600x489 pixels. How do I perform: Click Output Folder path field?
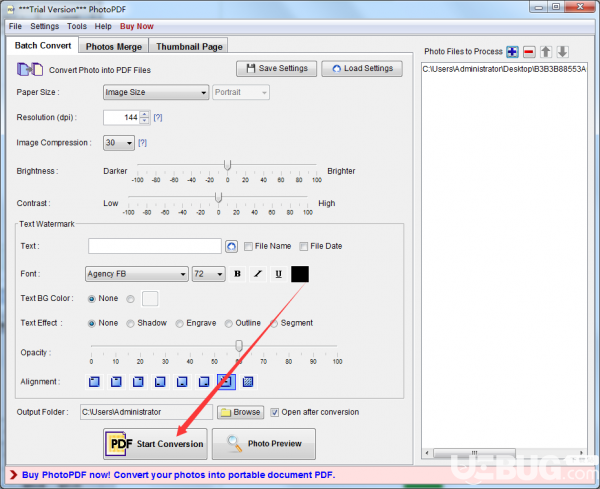pyautogui.click(x=146, y=412)
